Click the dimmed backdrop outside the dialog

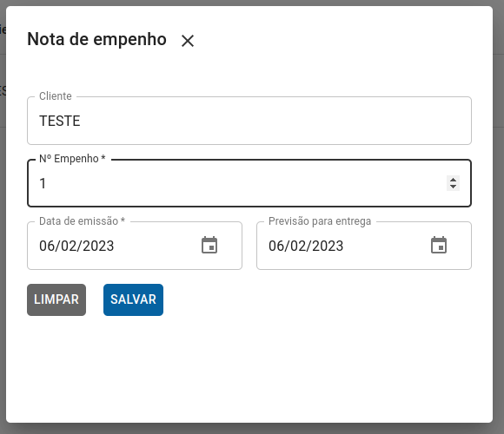[x=498, y=225]
